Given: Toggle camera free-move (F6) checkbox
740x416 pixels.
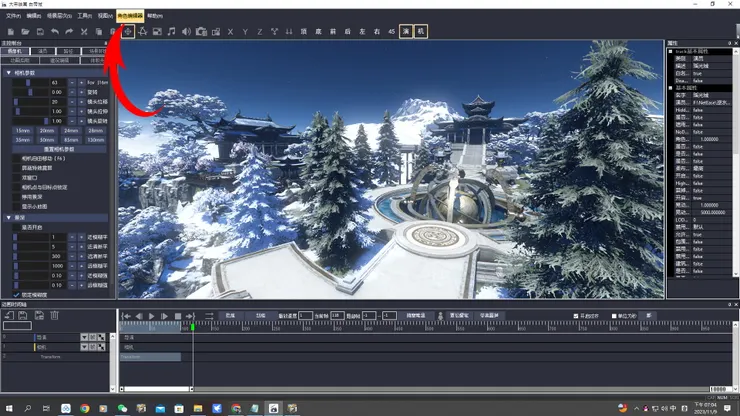Looking at the screenshot, I should 16,159.
